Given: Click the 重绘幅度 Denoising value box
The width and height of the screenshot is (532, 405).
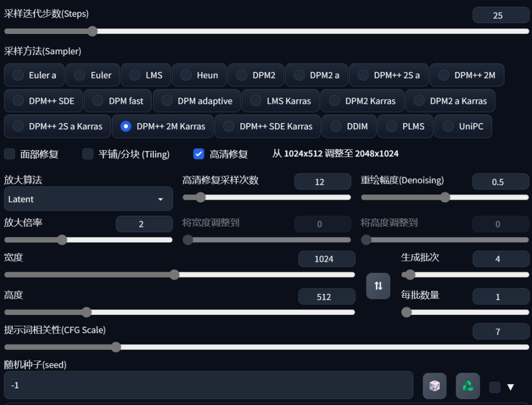Looking at the screenshot, I should coord(500,182).
